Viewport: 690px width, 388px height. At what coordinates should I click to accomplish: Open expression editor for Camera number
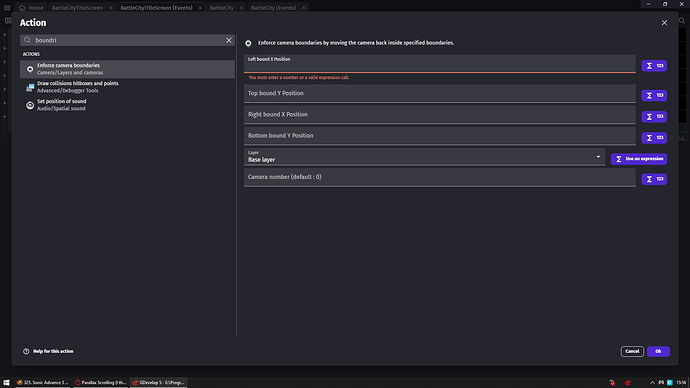654,179
